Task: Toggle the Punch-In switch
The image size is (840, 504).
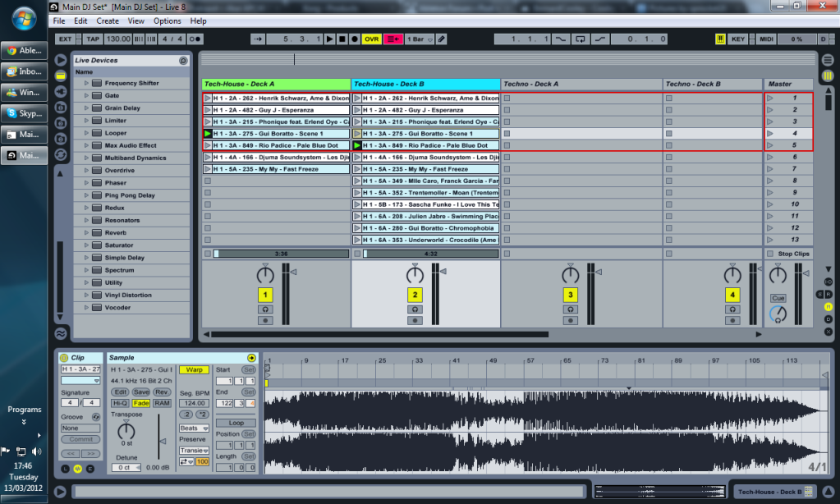Action: tap(560, 39)
